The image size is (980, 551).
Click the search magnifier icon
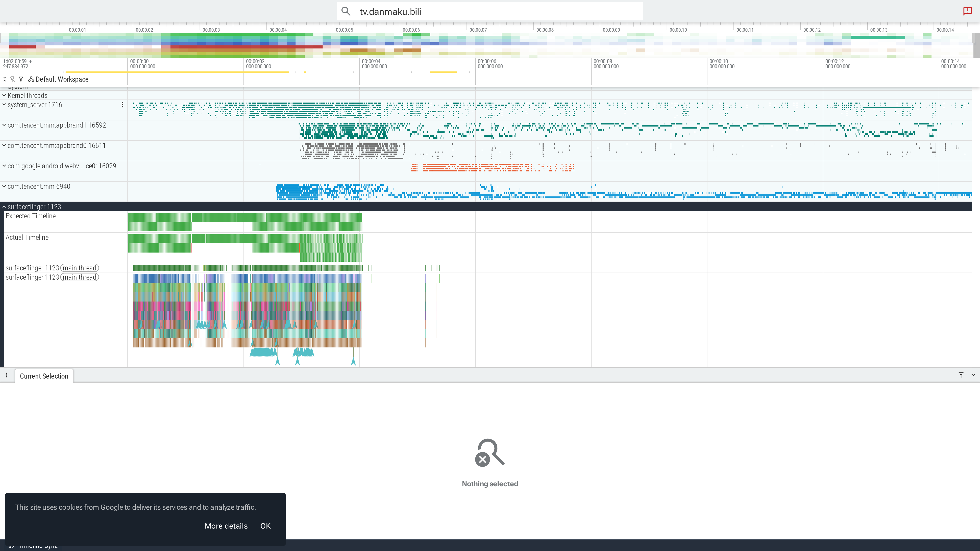(346, 11)
